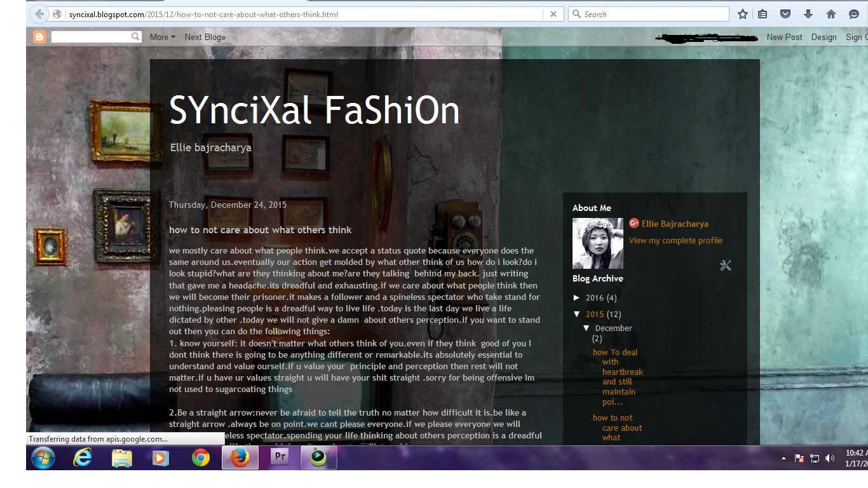Viewport: 868px width, 488px height.
Task: Open the Windows Start menu
Action: pyautogui.click(x=43, y=457)
